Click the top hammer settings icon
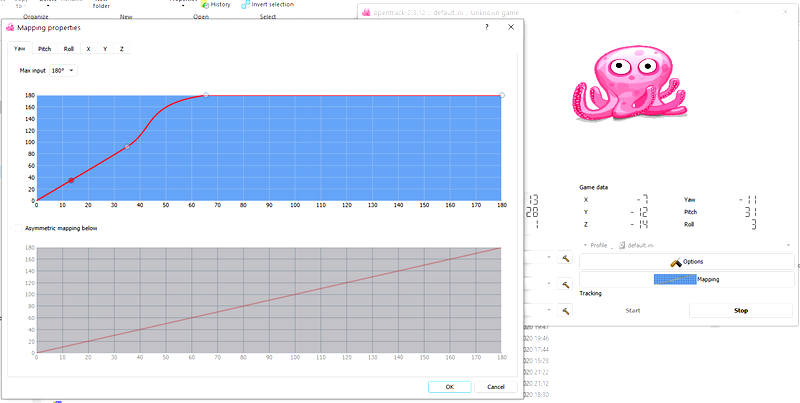This screenshot has width=800, height=403. pyautogui.click(x=565, y=258)
